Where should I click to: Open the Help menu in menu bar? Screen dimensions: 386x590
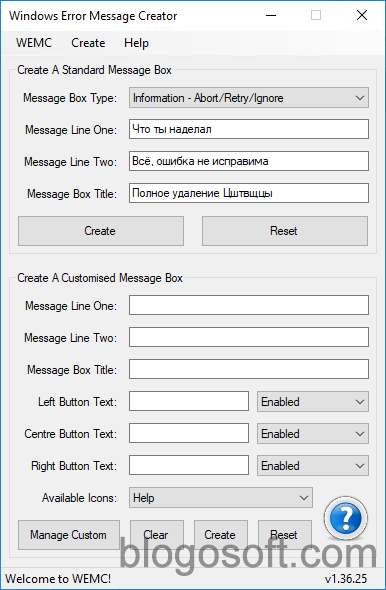[136, 43]
